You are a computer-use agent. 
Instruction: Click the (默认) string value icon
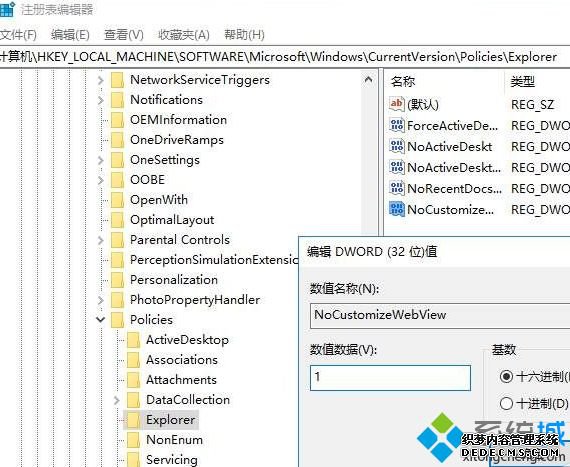pyautogui.click(x=397, y=104)
